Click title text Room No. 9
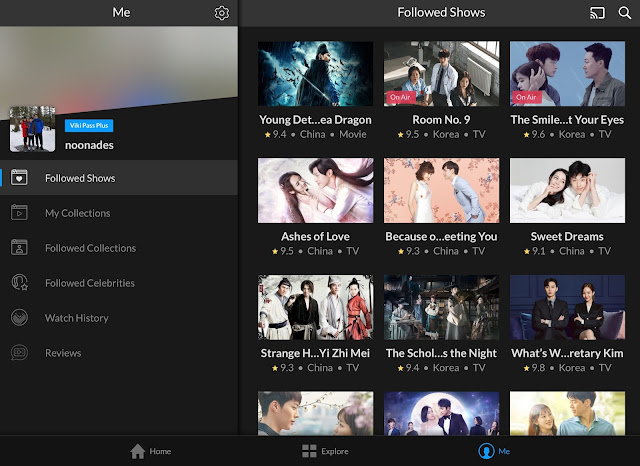Image resolution: width=640 pixels, height=466 pixels. click(441, 120)
